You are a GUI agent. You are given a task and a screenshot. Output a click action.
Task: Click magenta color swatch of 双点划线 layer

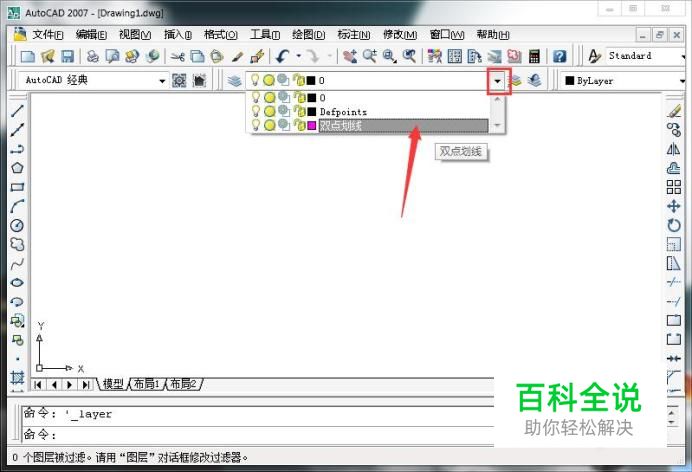tap(312, 126)
